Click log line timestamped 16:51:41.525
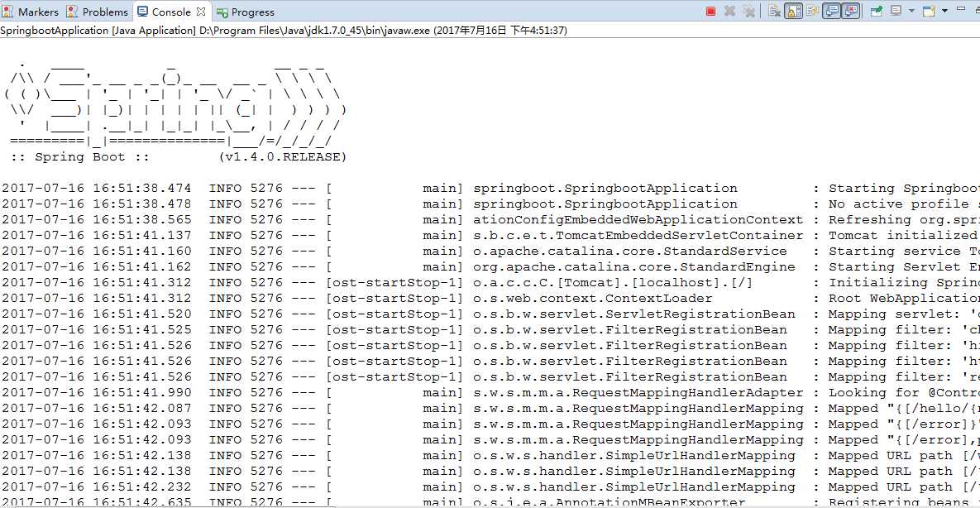 tap(490, 329)
